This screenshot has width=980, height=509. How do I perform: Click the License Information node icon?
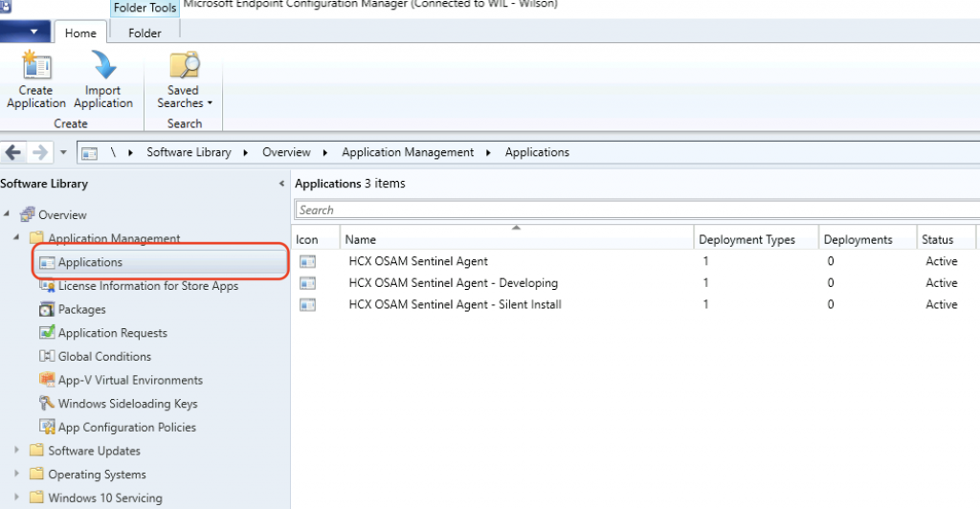47,286
